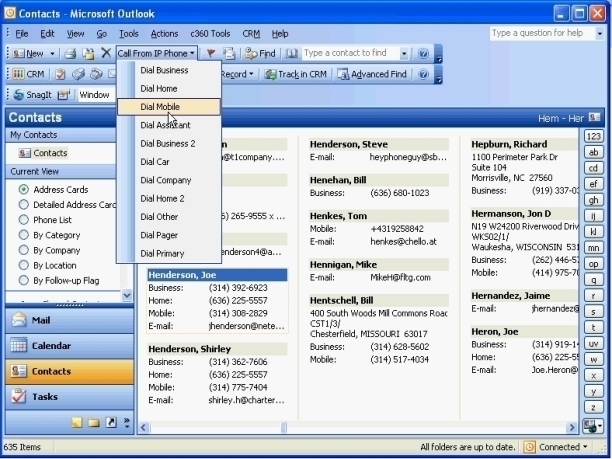Click the SnagIt capture profile icon

(63, 95)
